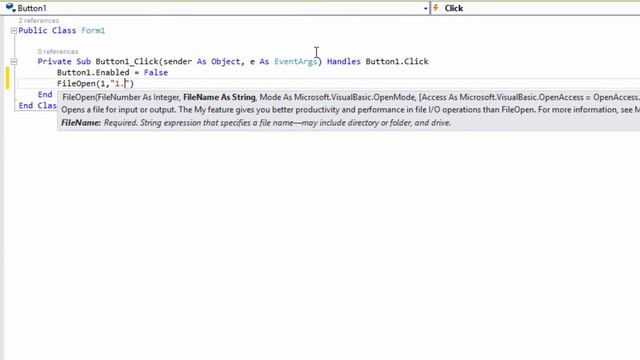The image size is (640, 360).
Task: Collapse the Button1_Click sub block
Action: click(x=14, y=62)
